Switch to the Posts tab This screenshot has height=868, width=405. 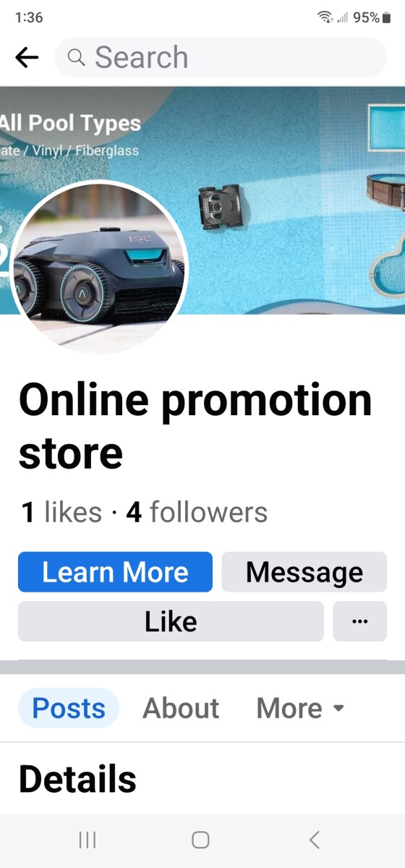click(69, 708)
